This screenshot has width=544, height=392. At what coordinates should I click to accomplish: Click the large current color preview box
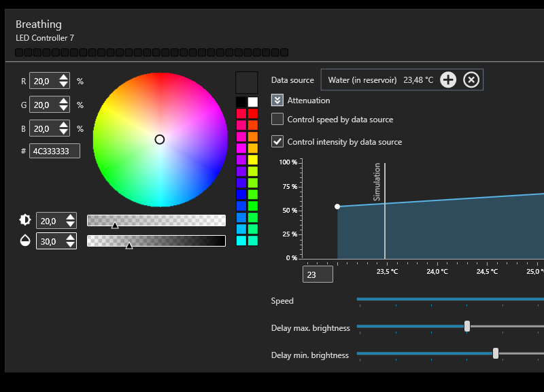246,83
